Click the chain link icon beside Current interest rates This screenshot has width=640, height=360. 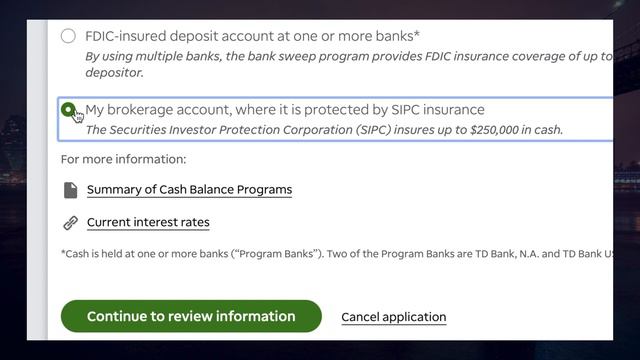coord(70,223)
